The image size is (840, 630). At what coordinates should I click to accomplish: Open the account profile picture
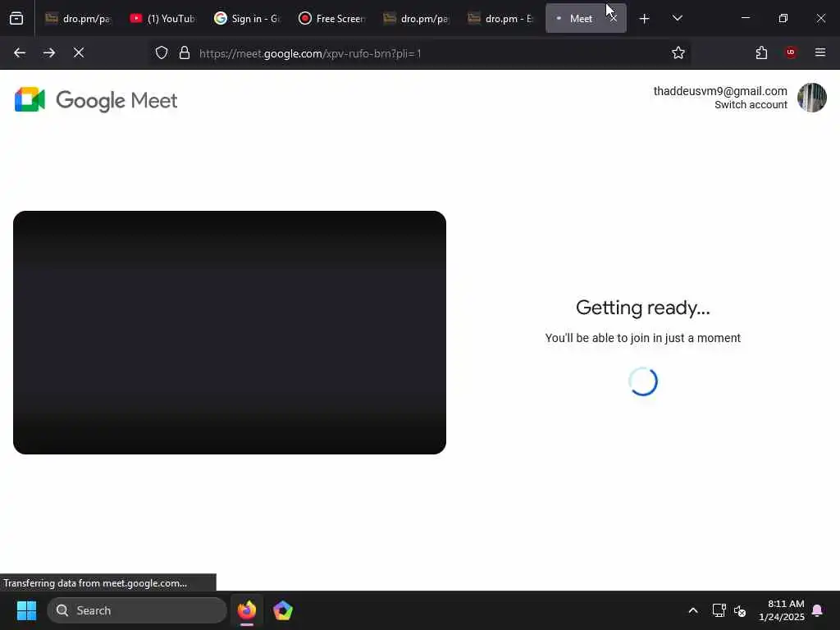811,98
